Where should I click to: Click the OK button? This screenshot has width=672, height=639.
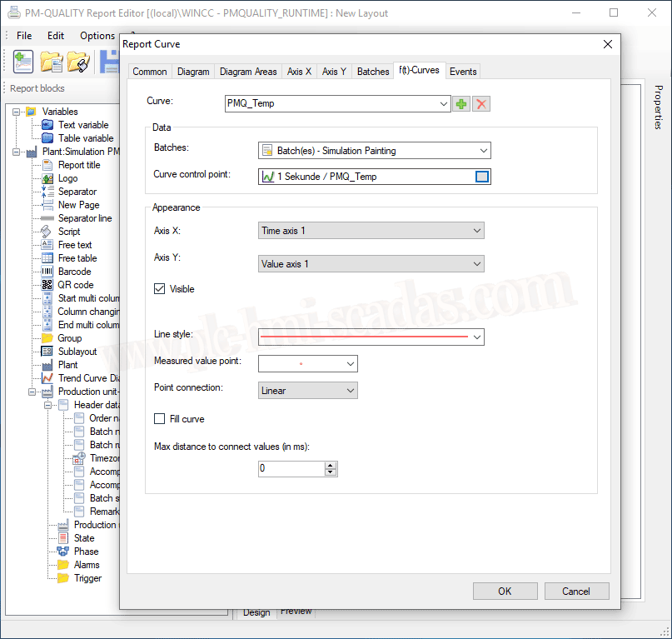(x=505, y=591)
